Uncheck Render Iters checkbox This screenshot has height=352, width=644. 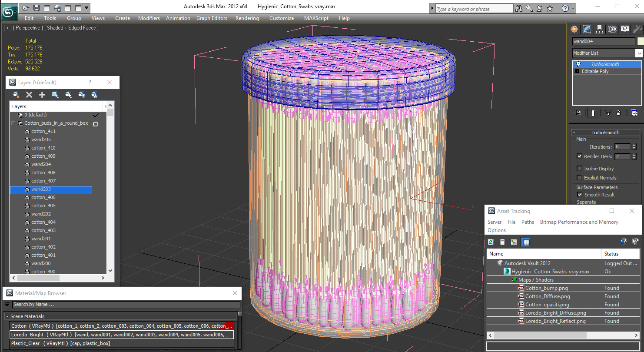[x=579, y=156]
